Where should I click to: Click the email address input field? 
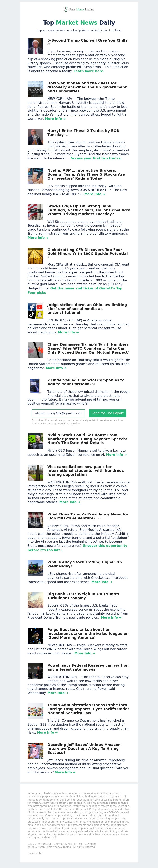pyautogui.click(x=58, y=413)
